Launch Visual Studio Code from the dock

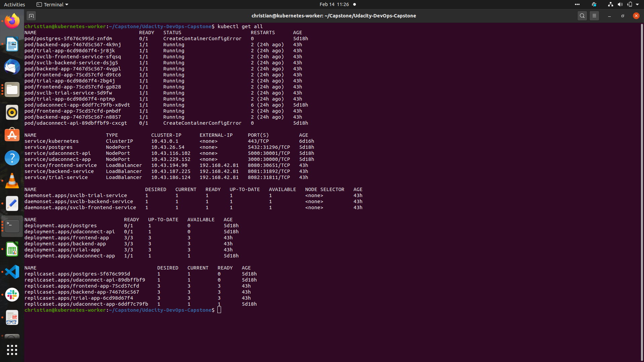click(12, 272)
